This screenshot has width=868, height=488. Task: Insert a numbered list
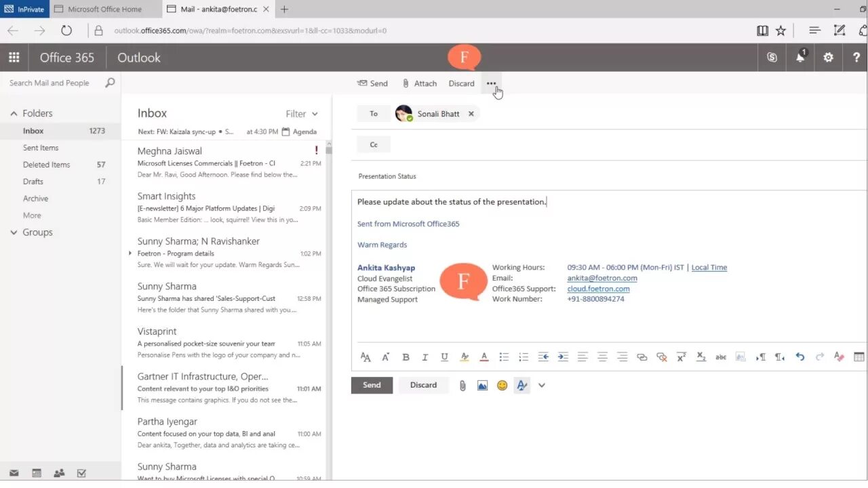(x=524, y=357)
